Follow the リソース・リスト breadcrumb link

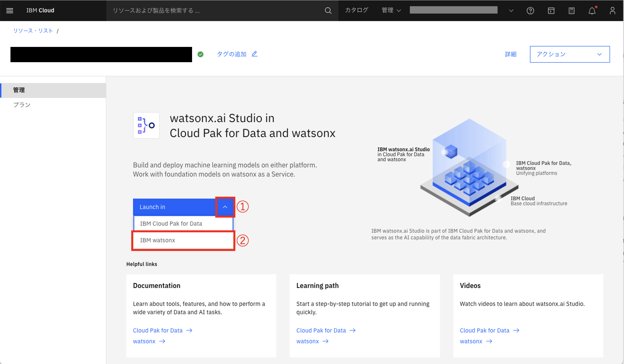[33, 31]
